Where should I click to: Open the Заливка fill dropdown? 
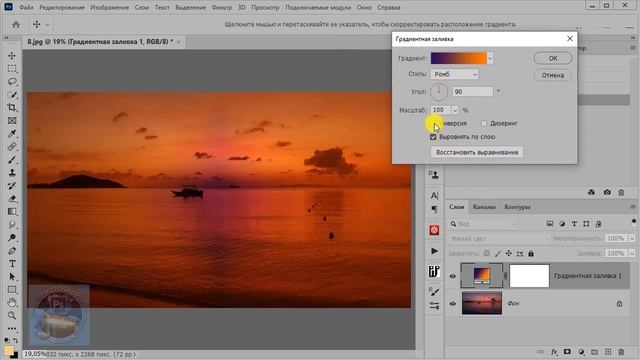click(632, 253)
